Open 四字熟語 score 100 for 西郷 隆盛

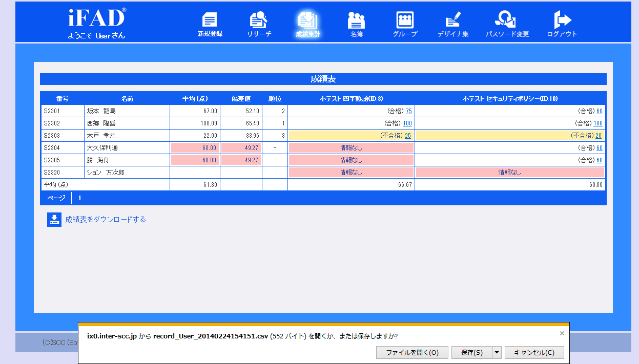tap(407, 123)
